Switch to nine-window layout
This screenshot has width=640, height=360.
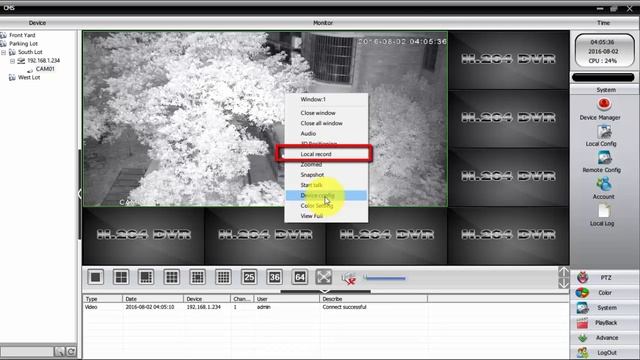(x=172, y=278)
